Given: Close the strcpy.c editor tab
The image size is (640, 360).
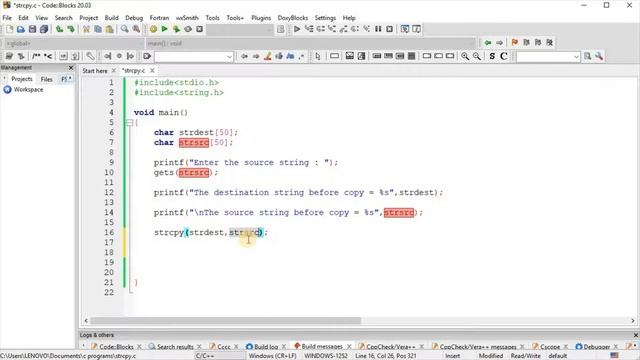Looking at the screenshot, I should pyautogui.click(x=152, y=71).
